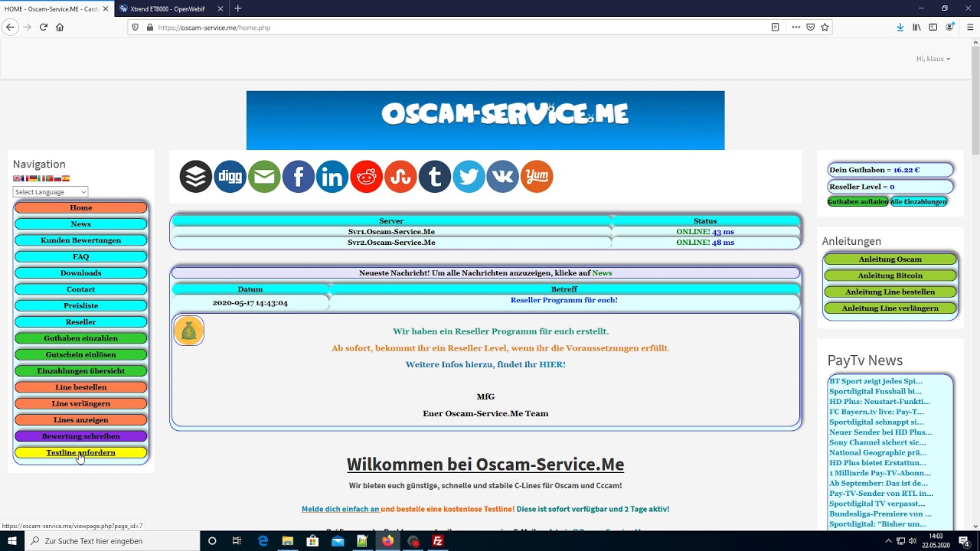This screenshot has height=551, width=980.
Task: Click the Lines anzeigen button
Action: point(81,420)
